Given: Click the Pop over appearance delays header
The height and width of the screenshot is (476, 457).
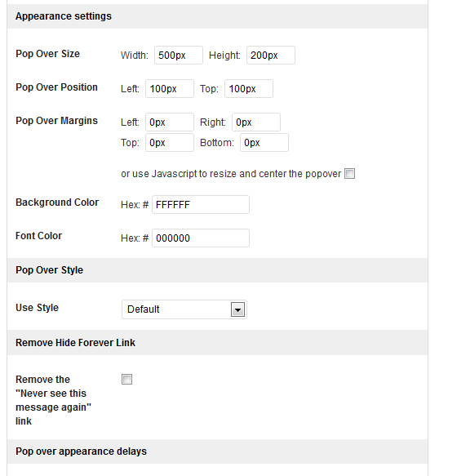Looking at the screenshot, I should click(x=217, y=452).
